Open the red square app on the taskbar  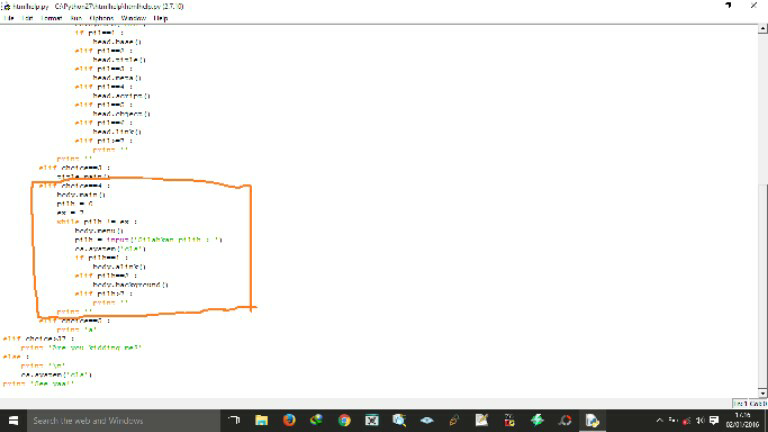pos(509,420)
